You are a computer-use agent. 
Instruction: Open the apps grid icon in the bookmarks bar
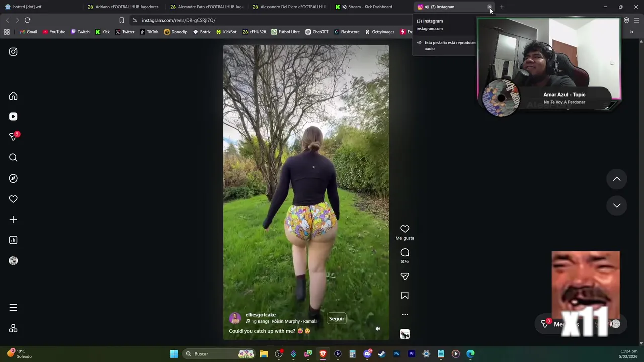pos(7,32)
